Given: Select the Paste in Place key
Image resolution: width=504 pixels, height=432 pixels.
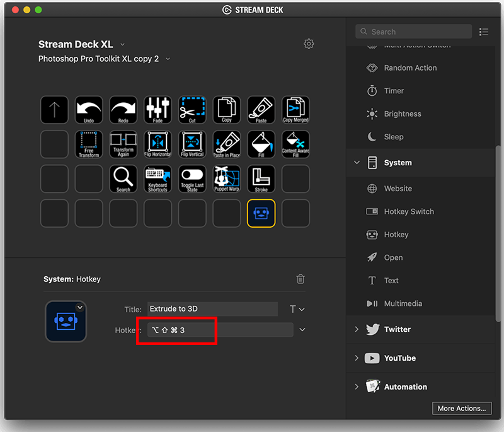Looking at the screenshot, I should (227, 144).
